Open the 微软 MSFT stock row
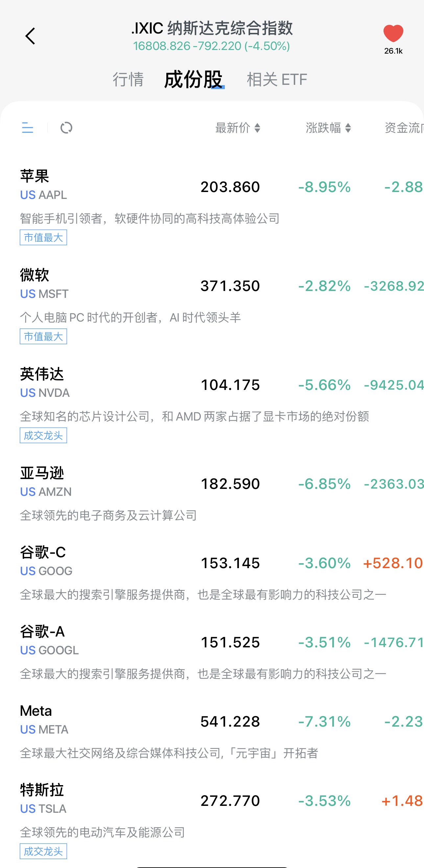The width and height of the screenshot is (424, 868). (x=212, y=305)
